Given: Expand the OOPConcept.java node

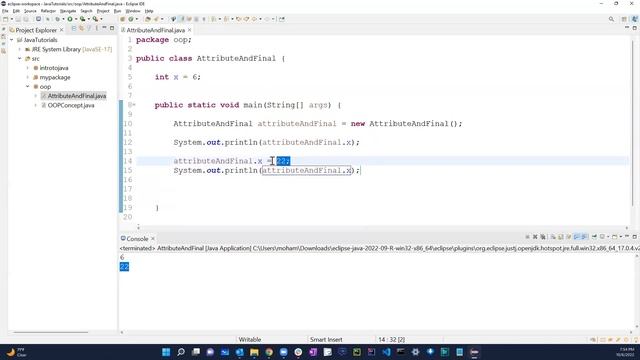Looking at the screenshot, I should tap(36, 105).
